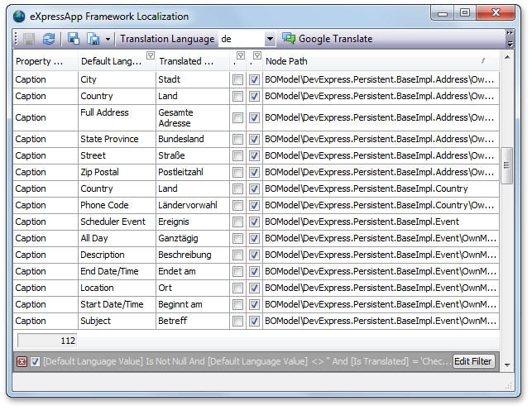
Task: Select the City default value cell
Action: [117, 79]
